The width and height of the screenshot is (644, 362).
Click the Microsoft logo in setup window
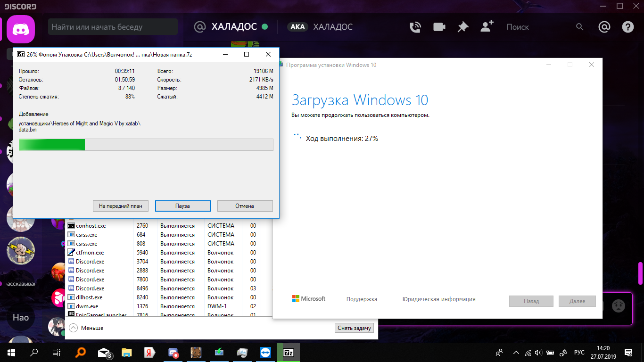tap(309, 299)
